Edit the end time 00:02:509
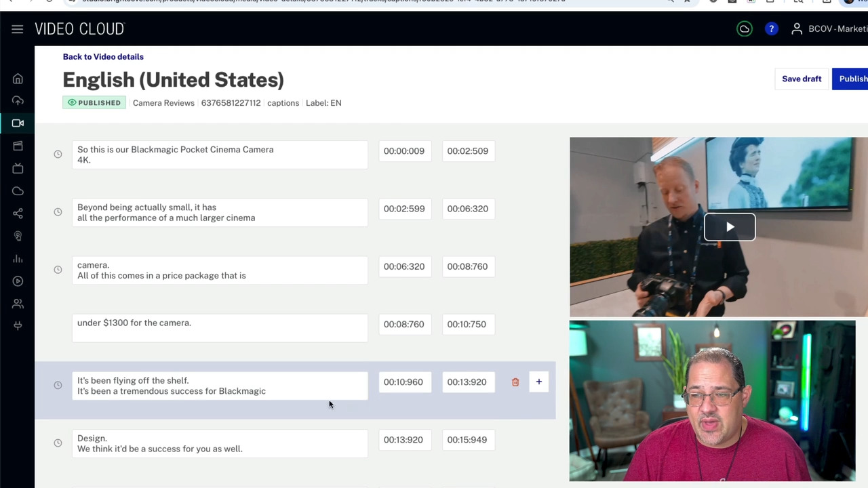 click(468, 151)
